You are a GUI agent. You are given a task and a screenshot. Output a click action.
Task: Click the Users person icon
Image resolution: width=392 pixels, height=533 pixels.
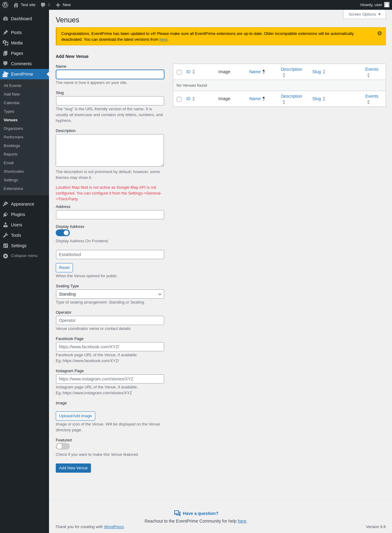click(x=6, y=225)
